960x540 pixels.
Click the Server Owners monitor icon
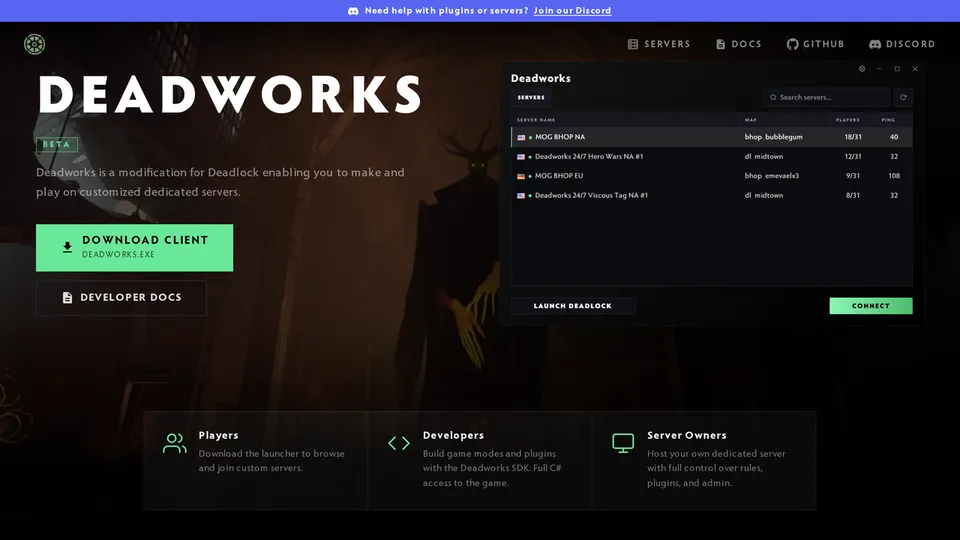[x=623, y=443]
